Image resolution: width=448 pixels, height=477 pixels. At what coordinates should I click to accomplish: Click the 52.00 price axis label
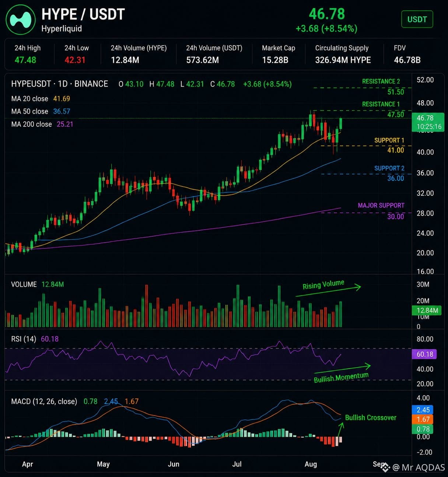point(425,80)
